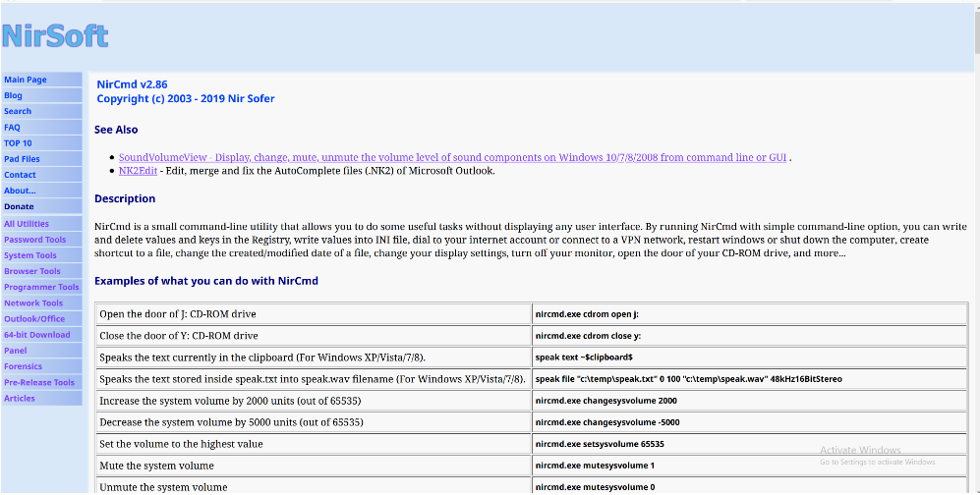Follow the SoundVolumeView link

pyautogui.click(x=452, y=157)
